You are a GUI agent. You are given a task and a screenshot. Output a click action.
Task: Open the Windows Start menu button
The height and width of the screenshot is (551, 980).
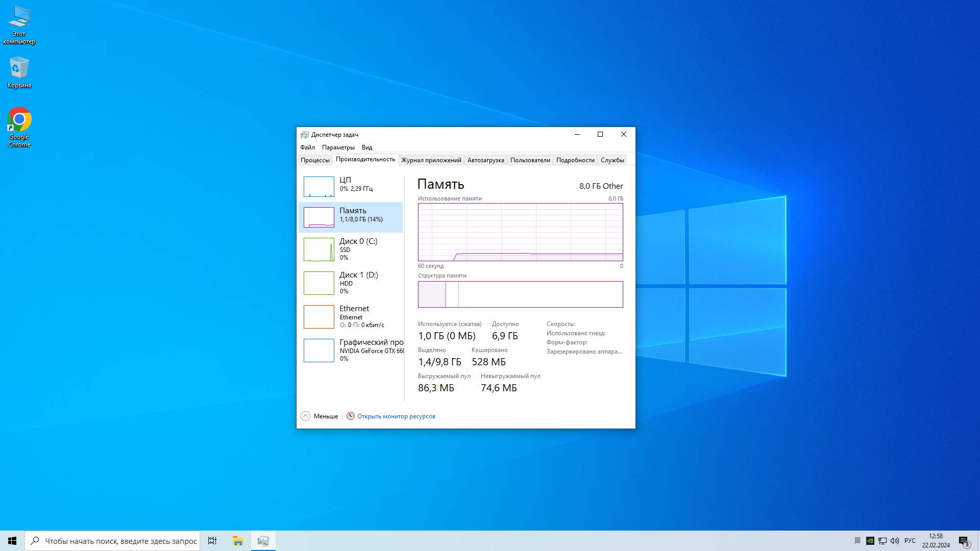pos(12,541)
